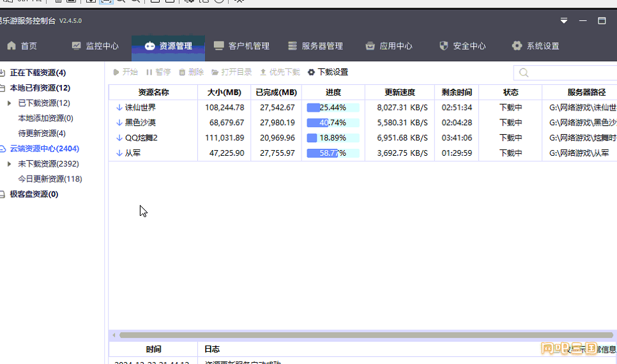Click the 暂停 pause button
The width and height of the screenshot is (617, 364).
pos(158,72)
